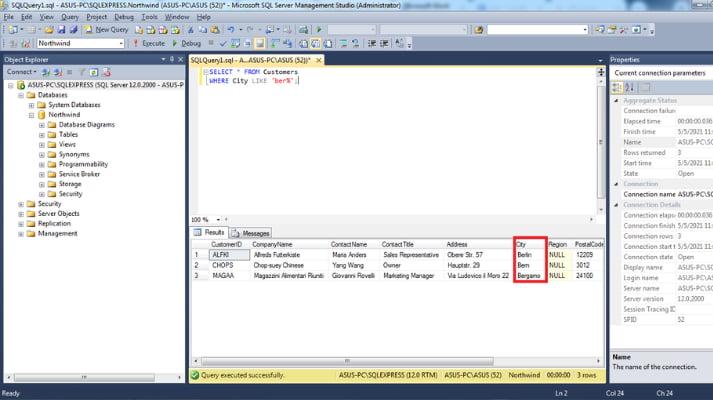Select the ALFKI cell in results
The height and width of the screenshot is (400, 713).
pyautogui.click(x=221, y=255)
